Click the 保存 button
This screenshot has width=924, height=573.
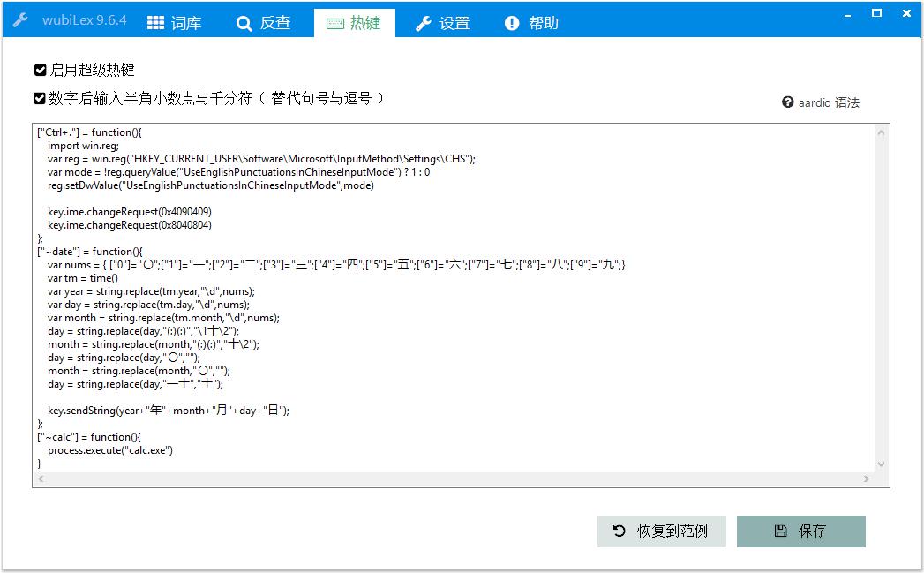tap(800, 531)
